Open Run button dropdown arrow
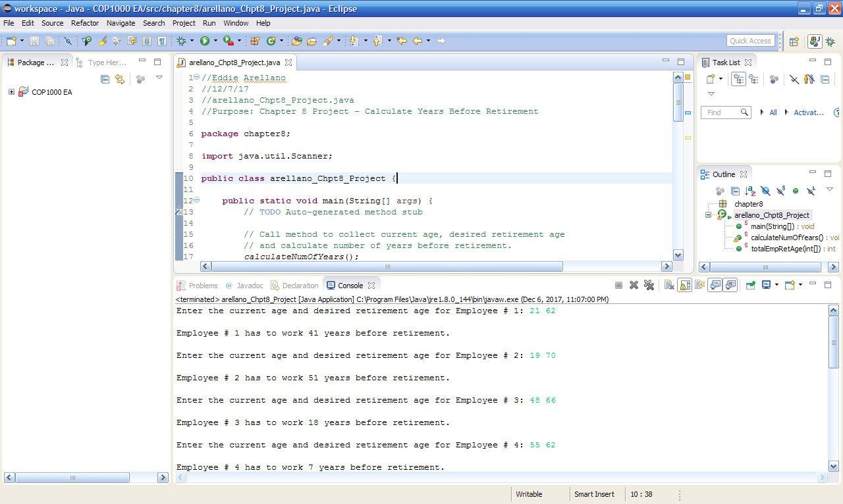This screenshot has height=504, width=843. [215, 41]
